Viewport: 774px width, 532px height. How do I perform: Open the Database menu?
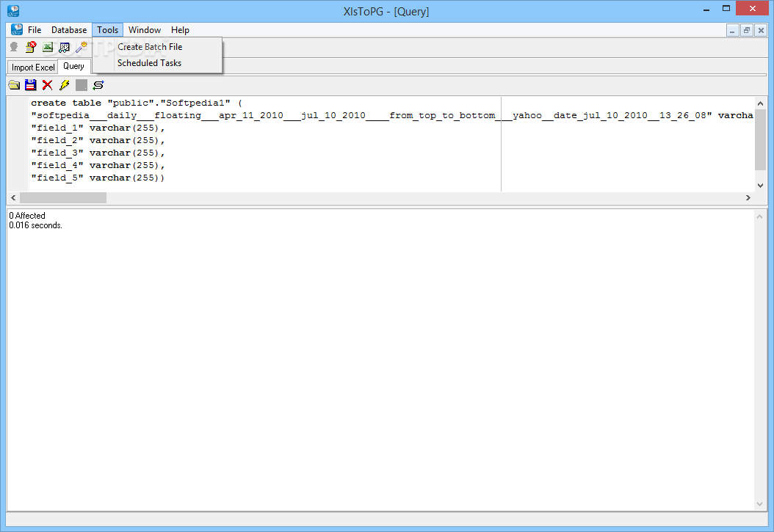point(69,30)
